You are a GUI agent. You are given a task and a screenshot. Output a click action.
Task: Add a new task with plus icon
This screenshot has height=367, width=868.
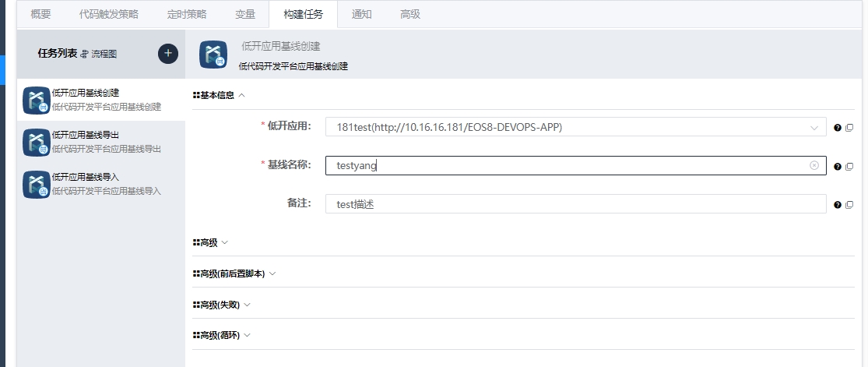168,54
